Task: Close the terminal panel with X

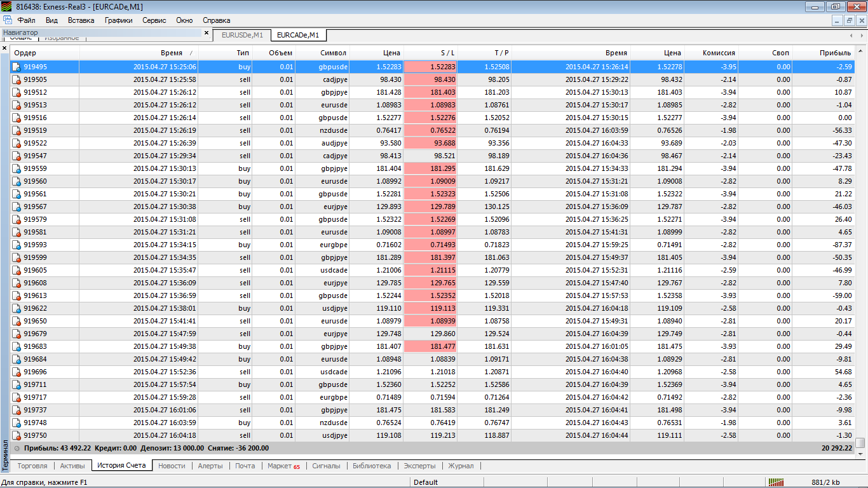Action: click(4, 48)
